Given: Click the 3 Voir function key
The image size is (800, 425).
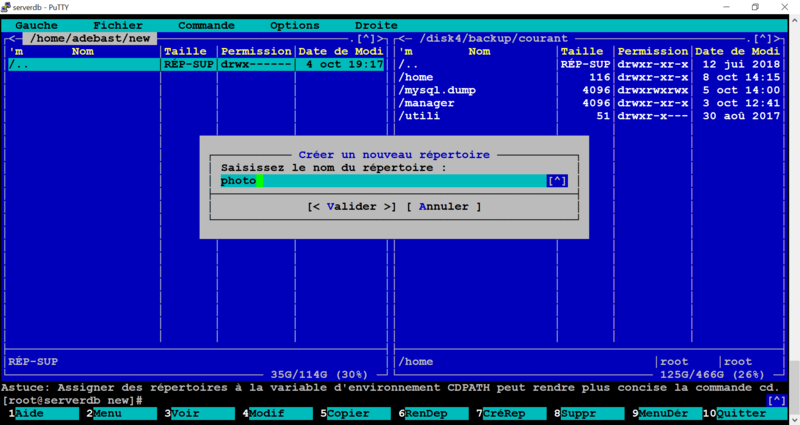Looking at the screenshot, I should [x=199, y=413].
